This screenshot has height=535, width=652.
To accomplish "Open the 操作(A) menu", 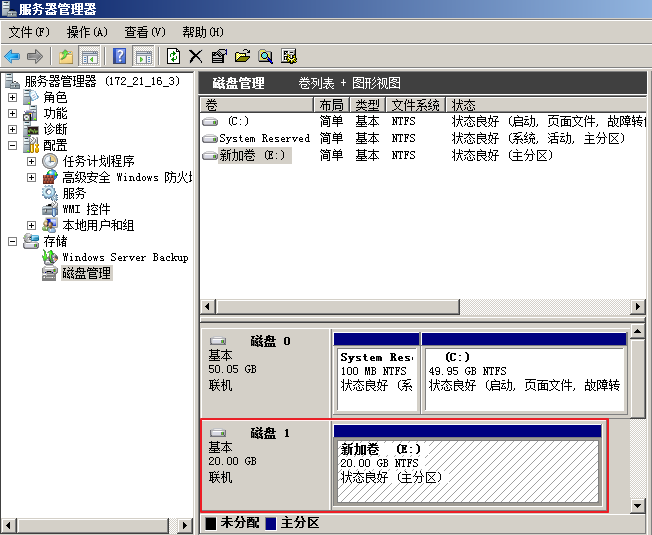I will coord(87,32).
